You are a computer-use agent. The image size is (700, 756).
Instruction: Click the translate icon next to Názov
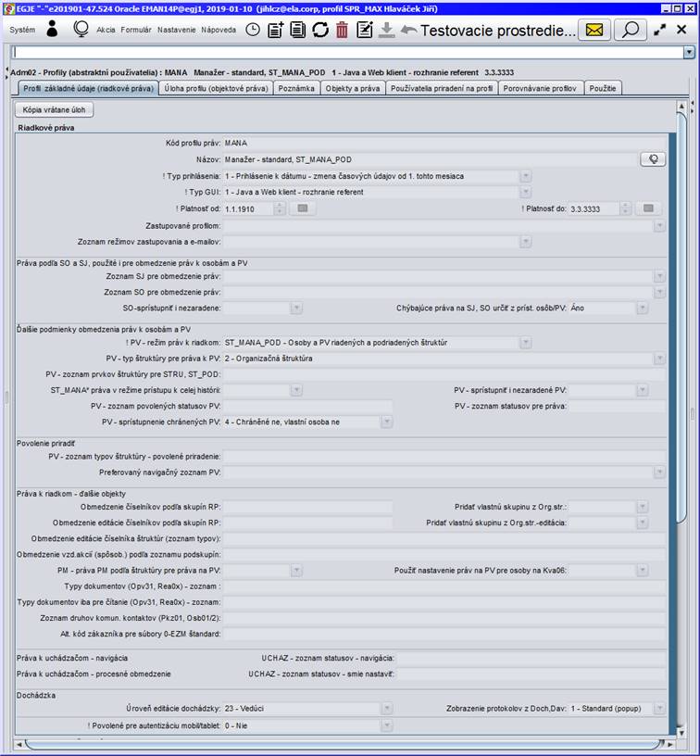pos(653,159)
